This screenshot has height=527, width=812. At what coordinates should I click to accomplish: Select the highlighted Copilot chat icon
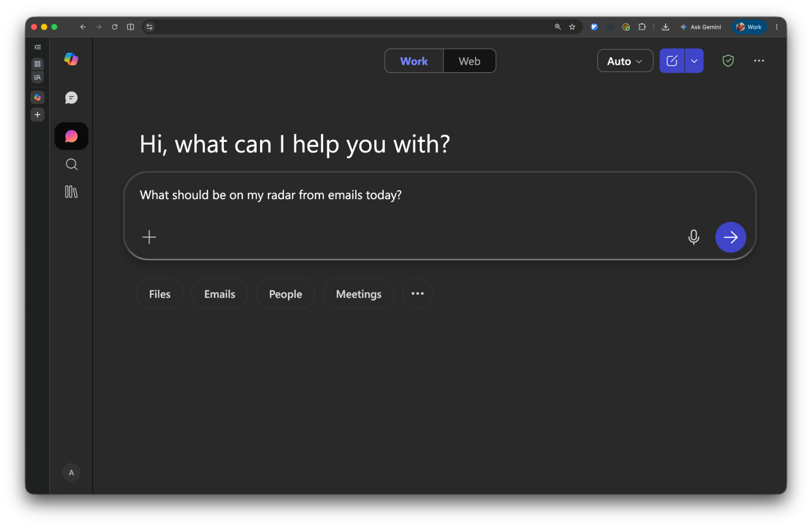point(71,136)
